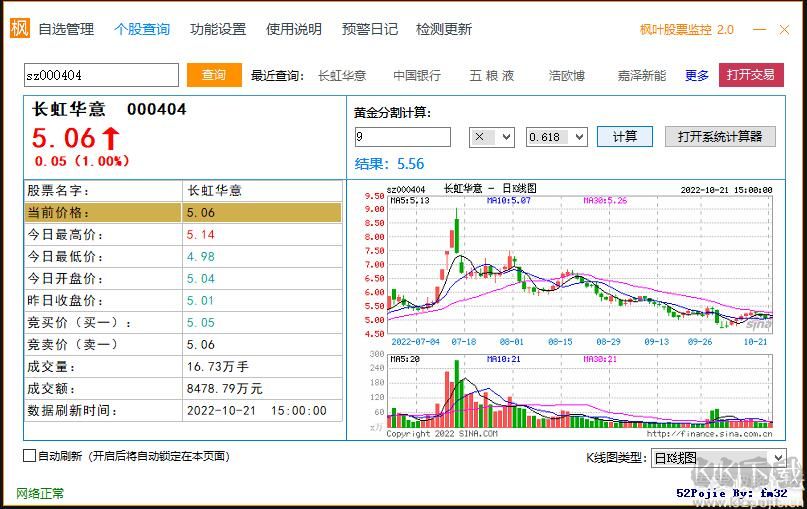The height and width of the screenshot is (509, 807).
Task: Minimize the 枫叶股票监控 window
Action: 759,29
